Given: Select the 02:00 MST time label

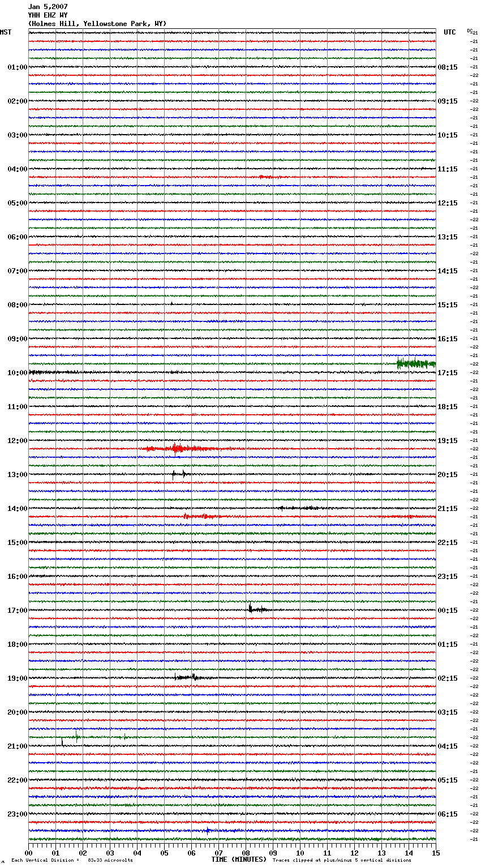Looking at the screenshot, I should click(x=18, y=101).
